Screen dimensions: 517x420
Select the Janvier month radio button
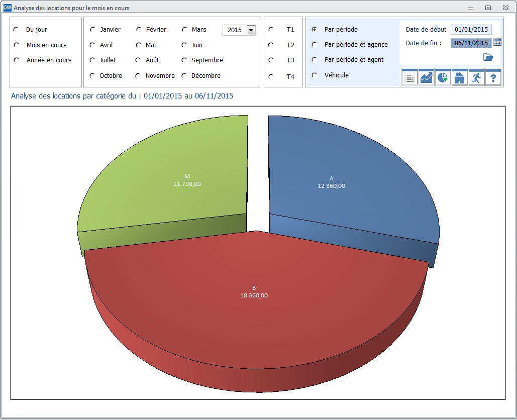(x=92, y=29)
